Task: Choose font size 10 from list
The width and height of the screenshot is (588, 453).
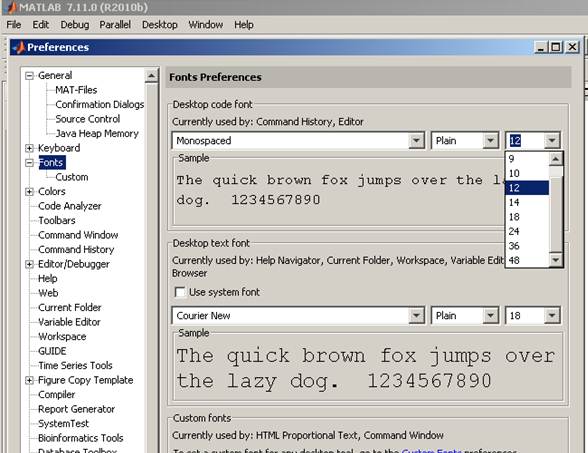Action: (527, 174)
